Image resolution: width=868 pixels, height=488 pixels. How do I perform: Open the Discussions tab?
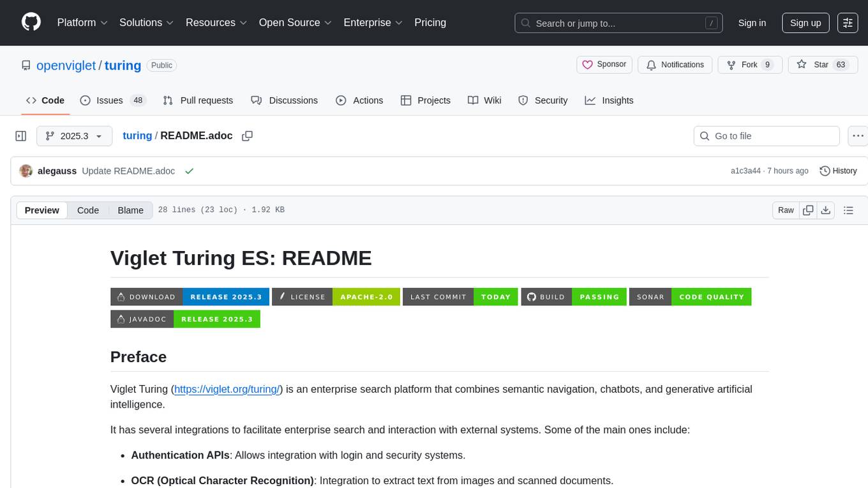[284, 100]
